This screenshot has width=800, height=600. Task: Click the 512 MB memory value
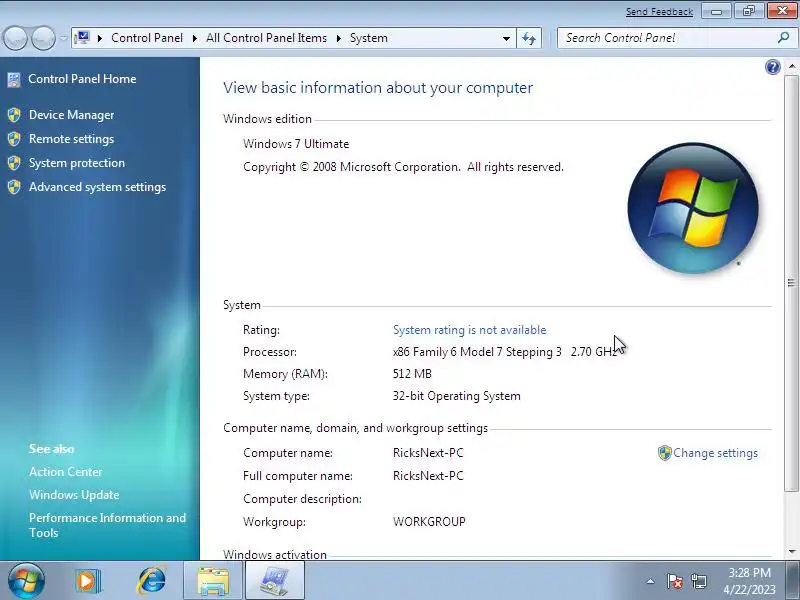(412, 373)
